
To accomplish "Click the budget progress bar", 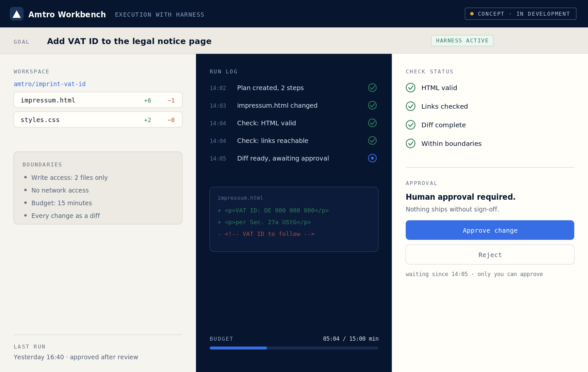I will click(294, 348).
